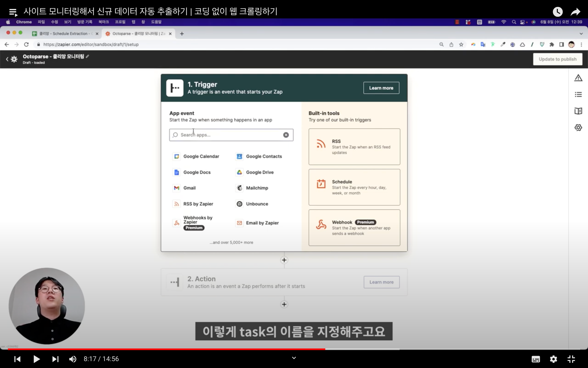Viewport: 588px width, 368px height.
Task: Select RSS by Zapier app
Action: click(193, 204)
